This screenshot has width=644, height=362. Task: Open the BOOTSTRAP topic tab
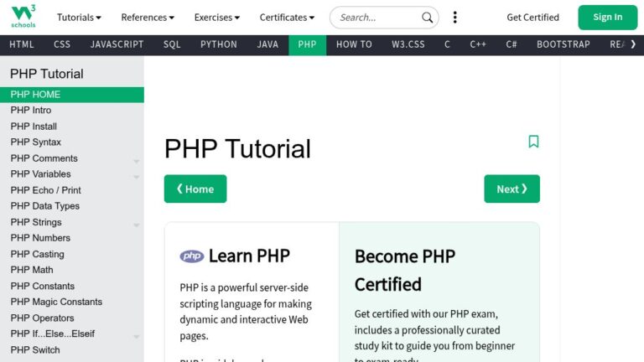coord(563,44)
